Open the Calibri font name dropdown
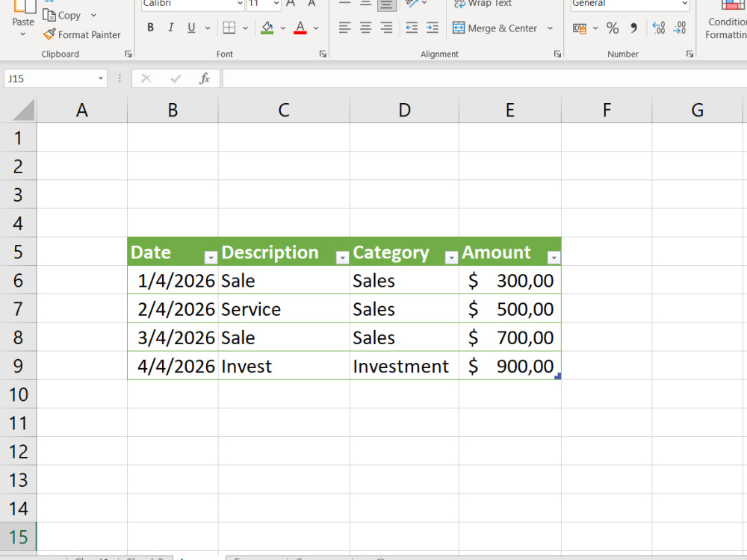747x560 pixels. point(240,4)
